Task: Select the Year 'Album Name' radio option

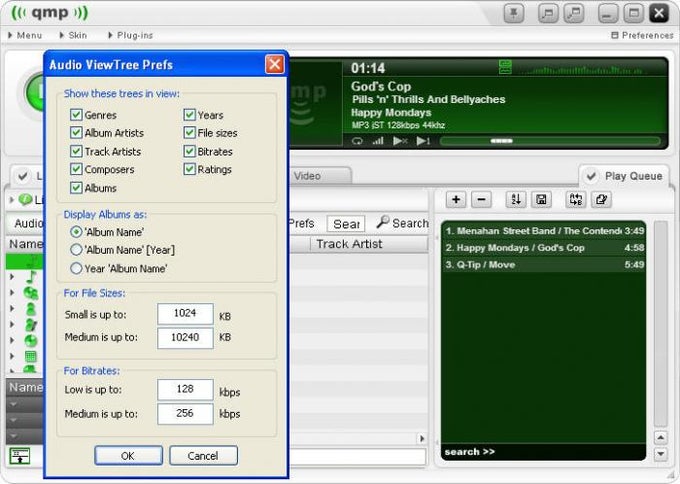Action: (x=76, y=268)
